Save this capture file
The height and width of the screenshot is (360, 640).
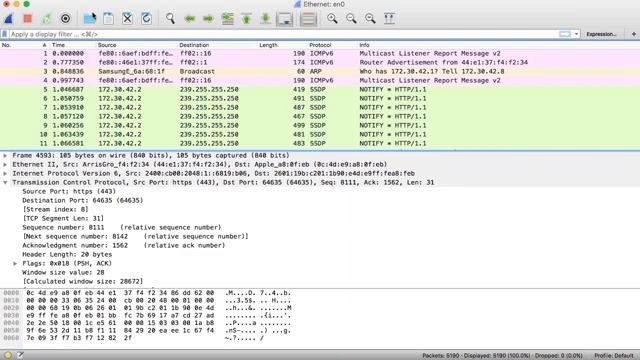(x=109, y=18)
